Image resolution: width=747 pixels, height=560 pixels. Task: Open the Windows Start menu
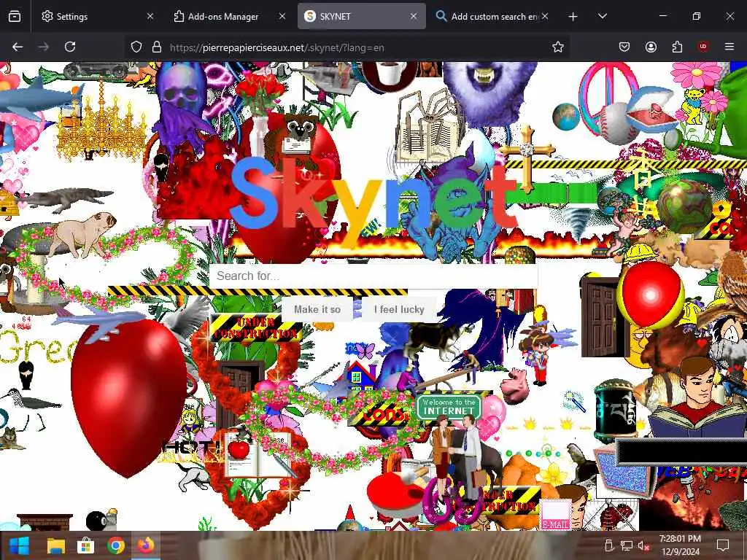point(20,545)
